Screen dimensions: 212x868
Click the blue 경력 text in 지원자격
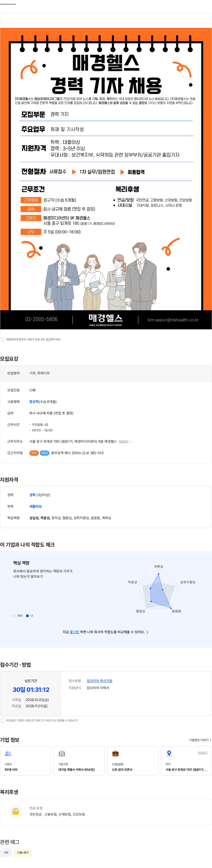point(32,495)
